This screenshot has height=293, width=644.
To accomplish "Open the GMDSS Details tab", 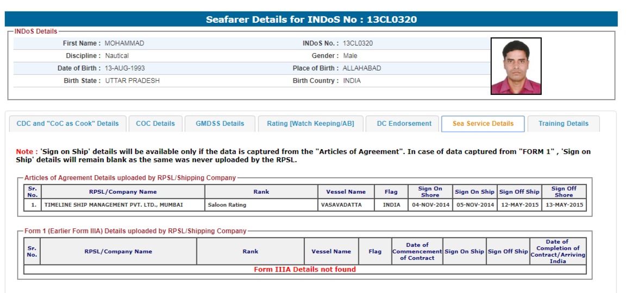I will pyautogui.click(x=220, y=124).
